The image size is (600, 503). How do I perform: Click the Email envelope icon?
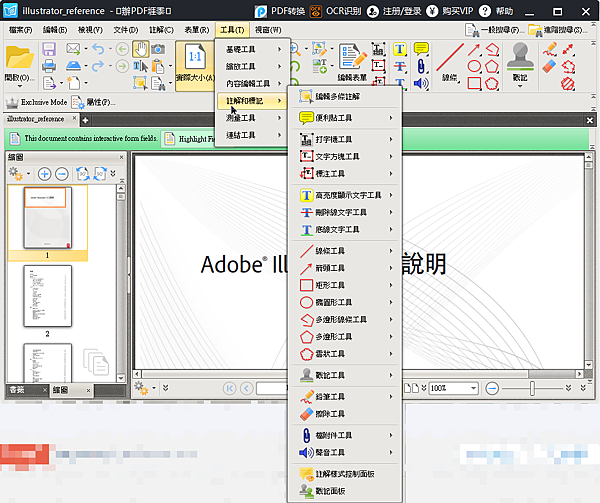pyautogui.click(x=73, y=49)
